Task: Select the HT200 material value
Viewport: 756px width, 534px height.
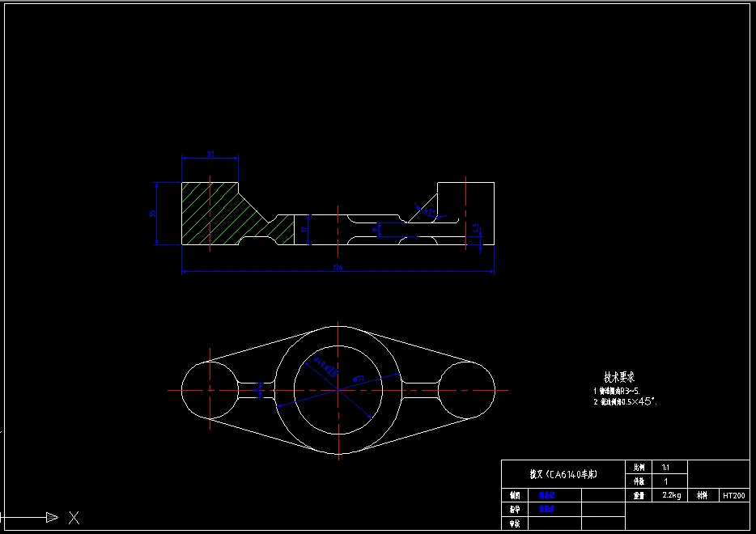Action: coord(734,495)
